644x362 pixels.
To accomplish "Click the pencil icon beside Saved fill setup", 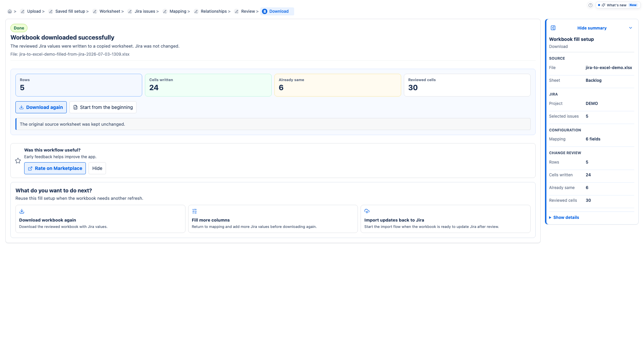I will point(51,11).
